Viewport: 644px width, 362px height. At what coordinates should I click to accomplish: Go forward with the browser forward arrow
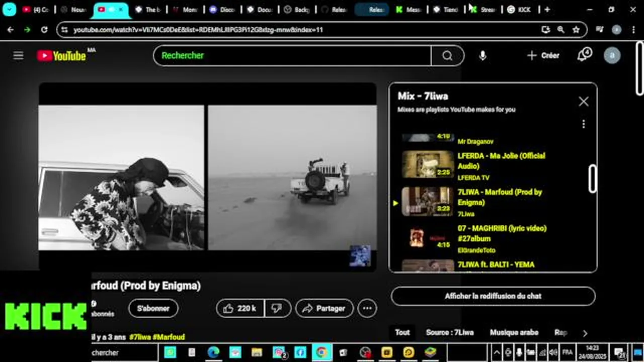(27, 30)
